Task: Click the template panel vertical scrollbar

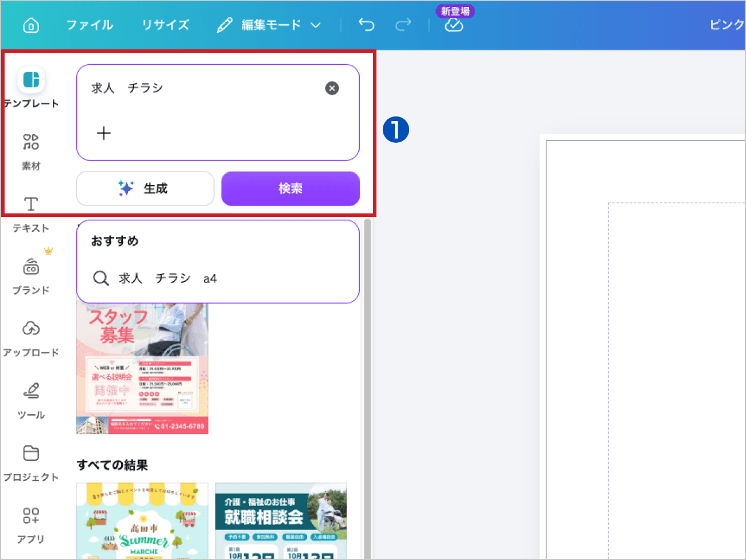Action: 367,387
